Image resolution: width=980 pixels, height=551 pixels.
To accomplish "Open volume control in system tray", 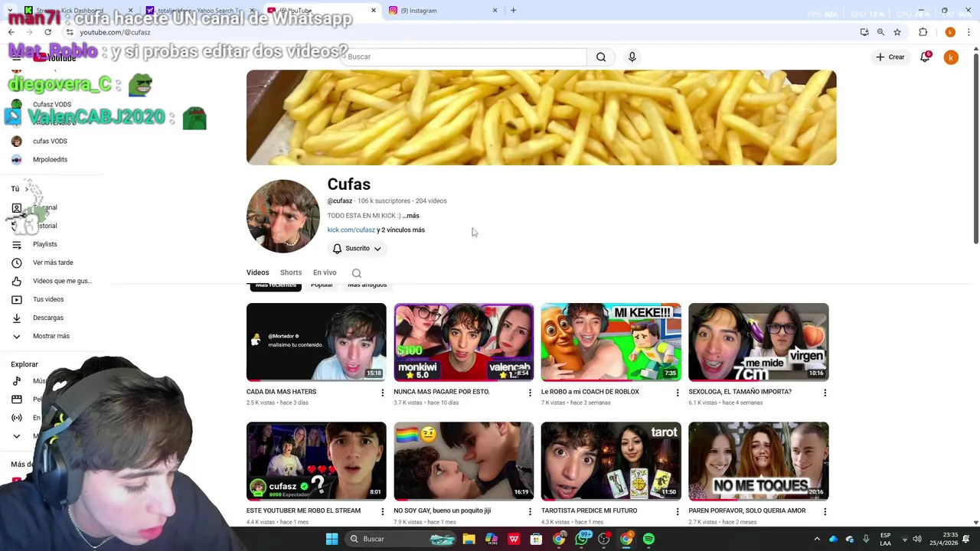I will (x=917, y=539).
